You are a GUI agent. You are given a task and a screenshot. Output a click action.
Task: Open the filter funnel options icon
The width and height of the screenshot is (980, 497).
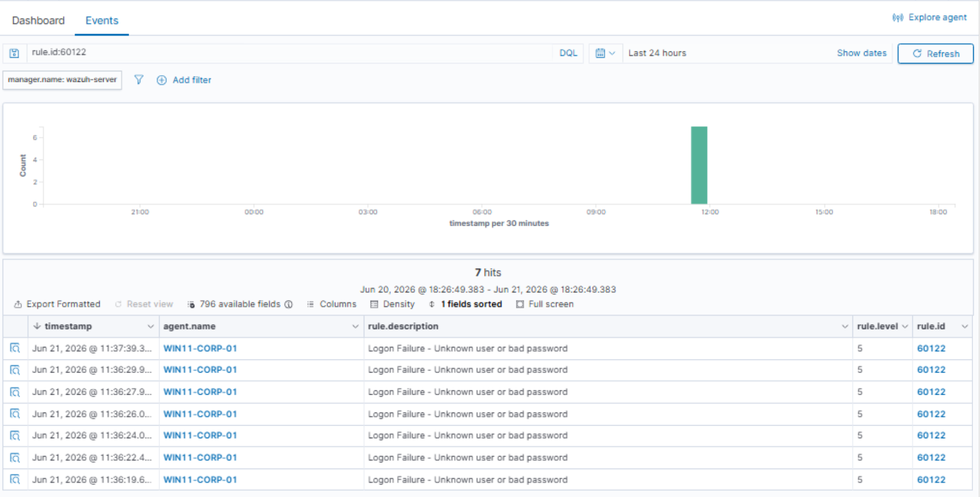(x=139, y=80)
